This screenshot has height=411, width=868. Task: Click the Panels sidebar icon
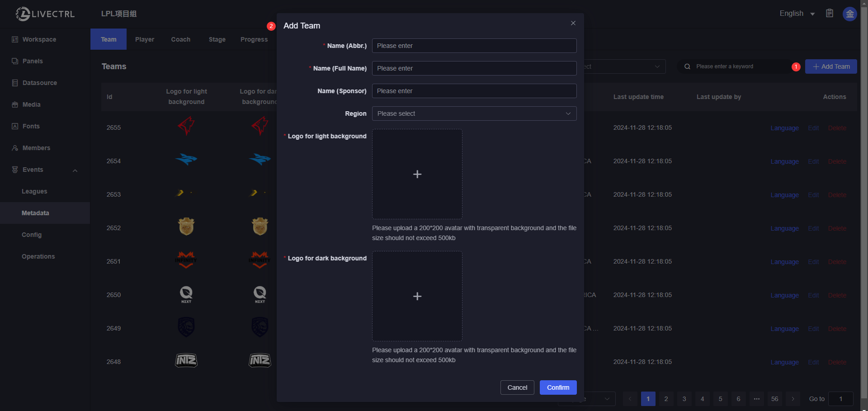pyautogui.click(x=15, y=61)
